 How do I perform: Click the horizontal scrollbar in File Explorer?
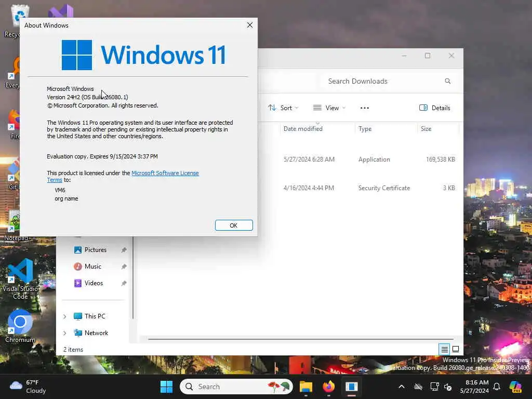point(301,339)
